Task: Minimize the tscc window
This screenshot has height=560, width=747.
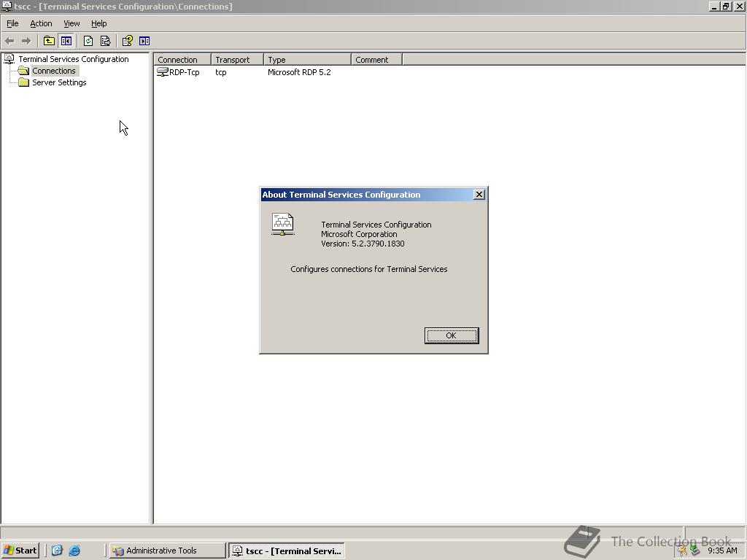Action: [715, 6]
